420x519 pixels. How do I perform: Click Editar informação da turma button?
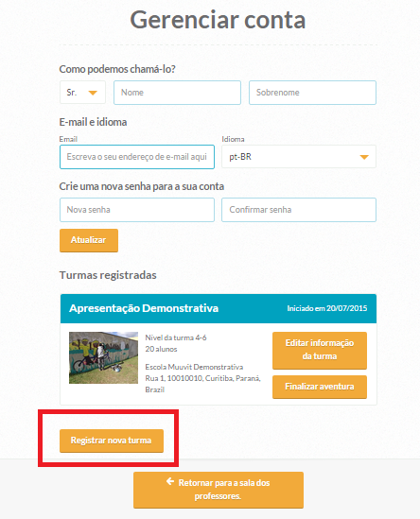(x=320, y=350)
